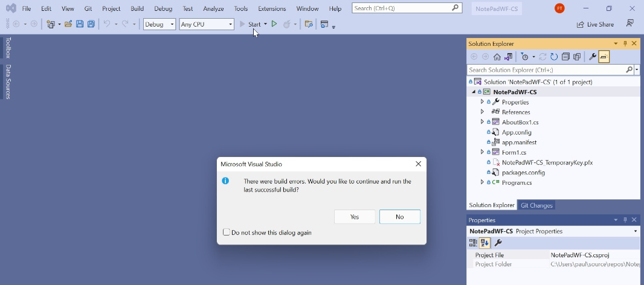Click the Find in Files folder icon
Screen dimensions: 644x285
tap(309, 24)
